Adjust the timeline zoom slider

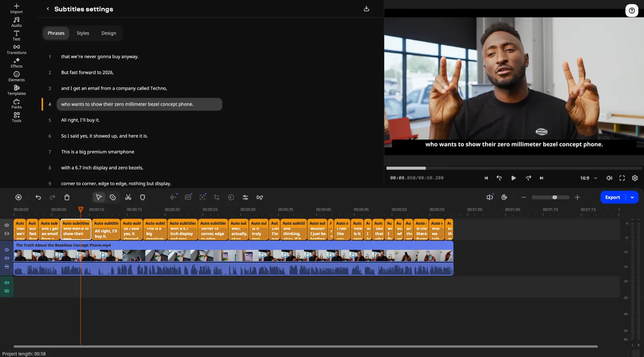[x=550, y=197]
